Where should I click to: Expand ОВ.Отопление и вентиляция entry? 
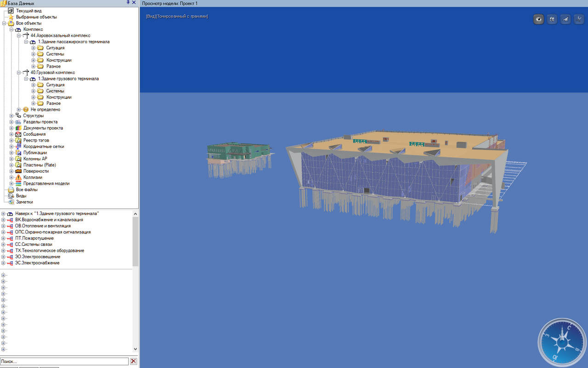(x=3, y=226)
